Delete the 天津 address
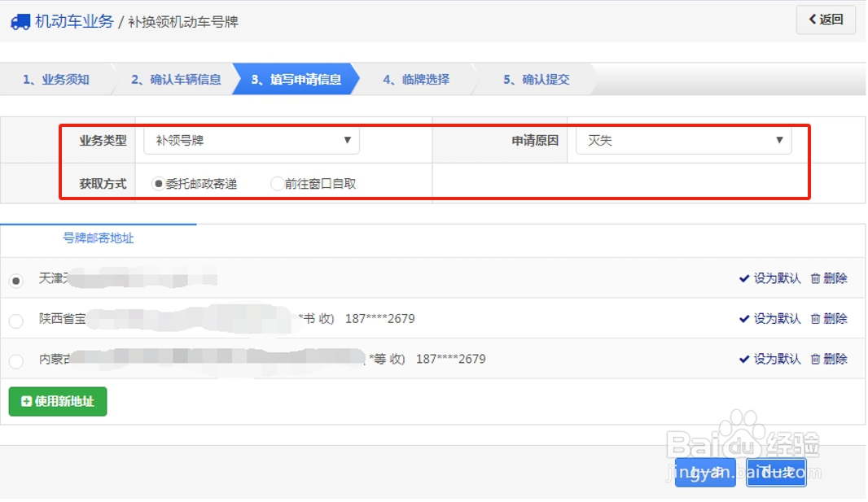The image size is (868, 502). [829, 278]
